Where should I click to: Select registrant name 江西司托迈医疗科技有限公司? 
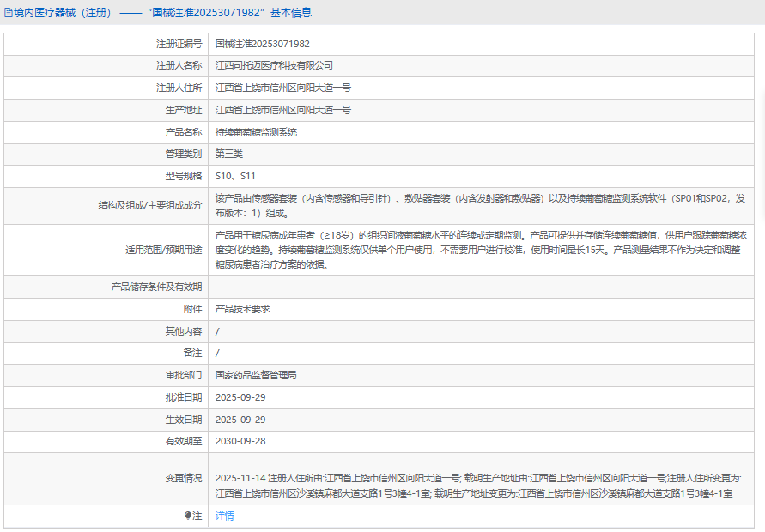(x=274, y=65)
